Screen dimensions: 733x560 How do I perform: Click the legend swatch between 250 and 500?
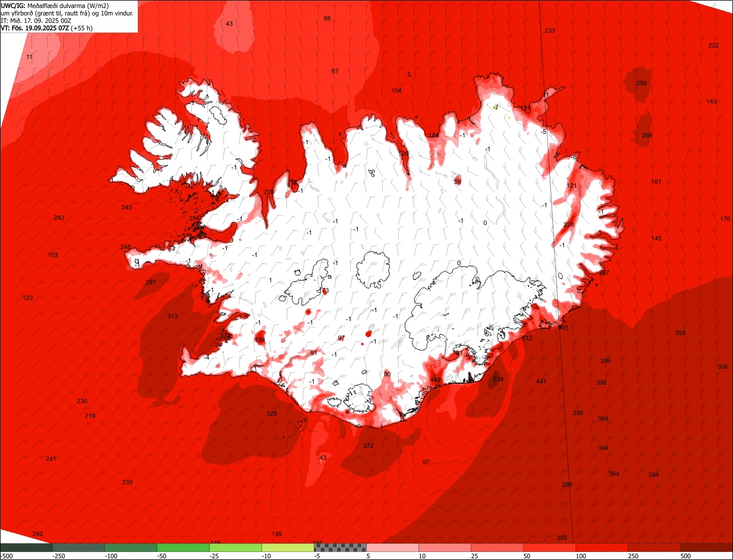(x=654, y=547)
